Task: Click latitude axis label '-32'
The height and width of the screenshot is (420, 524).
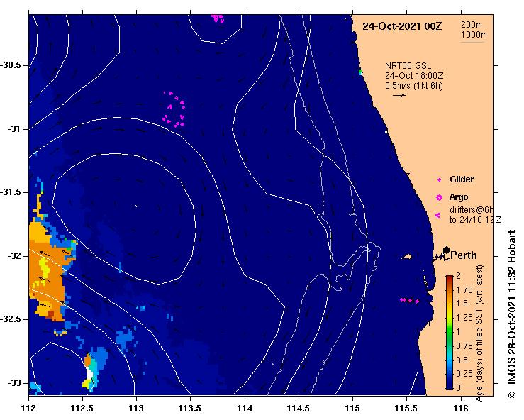Action: coord(15,256)
